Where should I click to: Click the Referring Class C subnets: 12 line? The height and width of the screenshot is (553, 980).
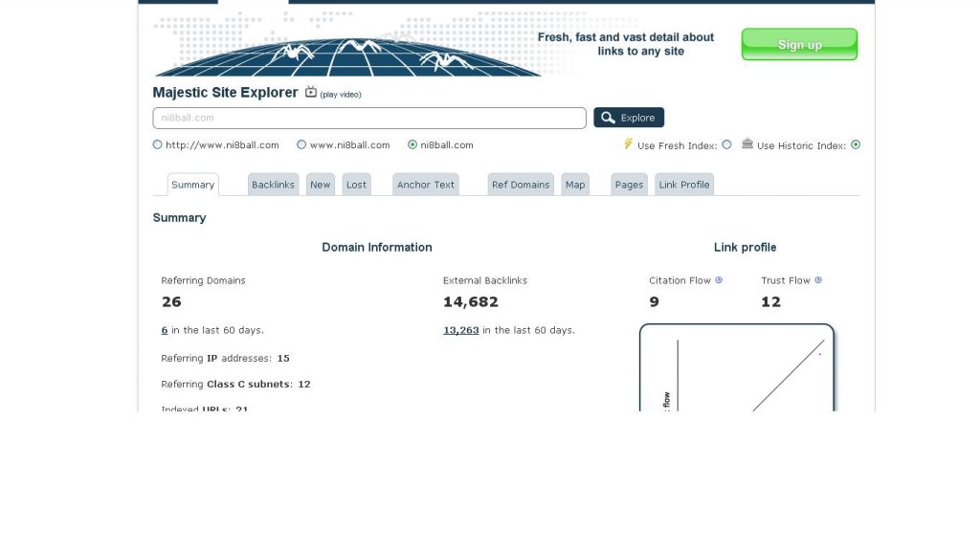pos(235,384)
